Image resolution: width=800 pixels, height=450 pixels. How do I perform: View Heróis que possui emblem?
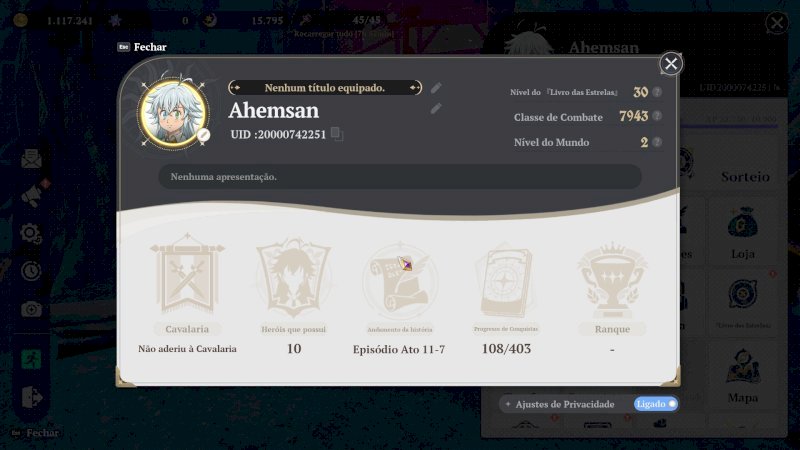coord(293,278)
